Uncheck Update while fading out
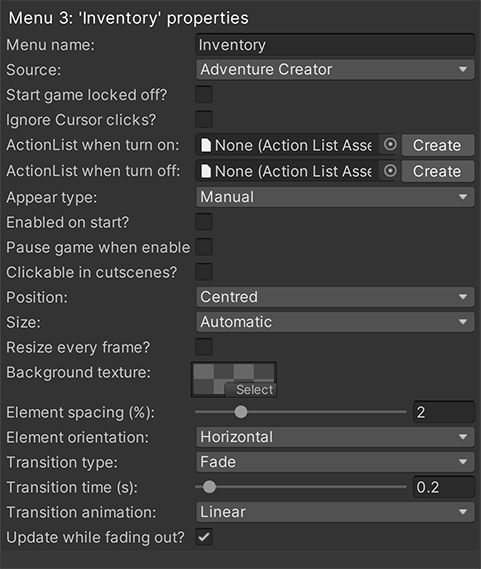Viewport: 481px width, 569px height. tap(204, 537)
